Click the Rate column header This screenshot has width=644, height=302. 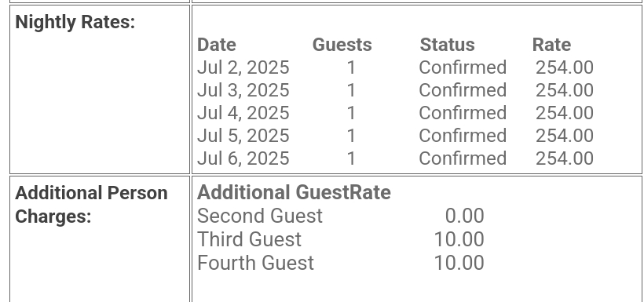551,45
